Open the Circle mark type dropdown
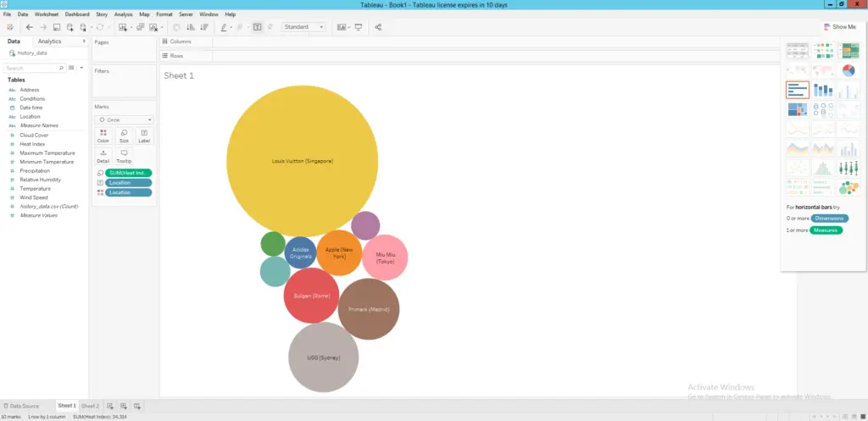 point(124,120)
